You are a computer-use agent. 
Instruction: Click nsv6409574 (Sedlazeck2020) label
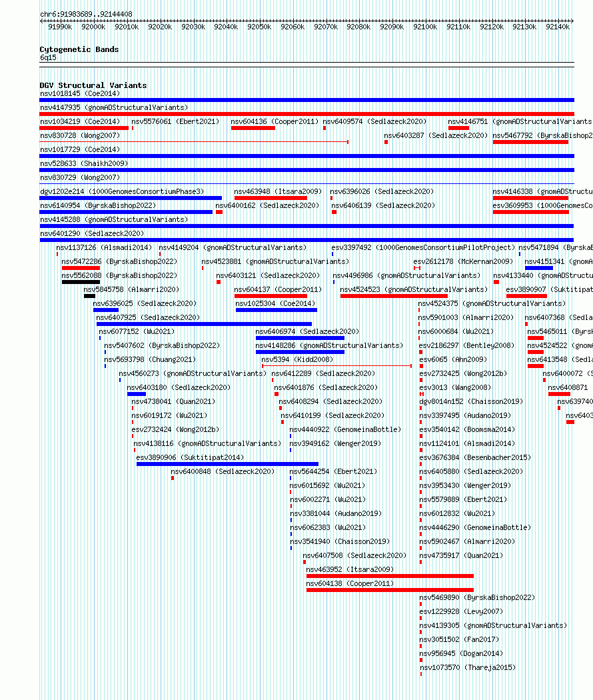click(375, 121)
